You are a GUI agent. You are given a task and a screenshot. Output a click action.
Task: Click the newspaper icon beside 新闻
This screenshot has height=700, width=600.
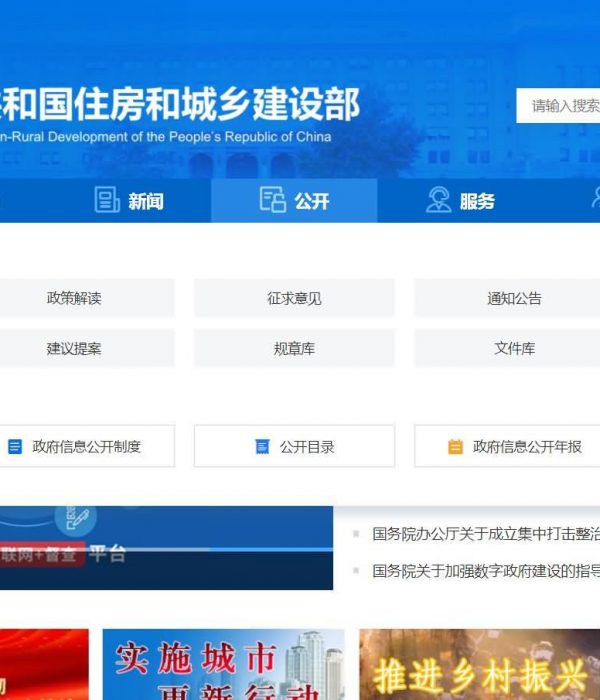pos(107,200)
